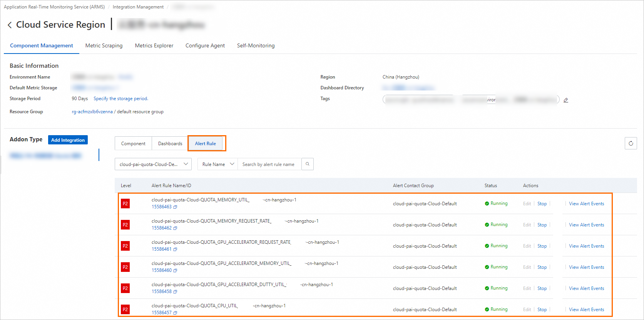Click P2 badge of QUOTA_CPU_UTIL rule
Screen dimensions: 644x320
(x=125, y=309)
